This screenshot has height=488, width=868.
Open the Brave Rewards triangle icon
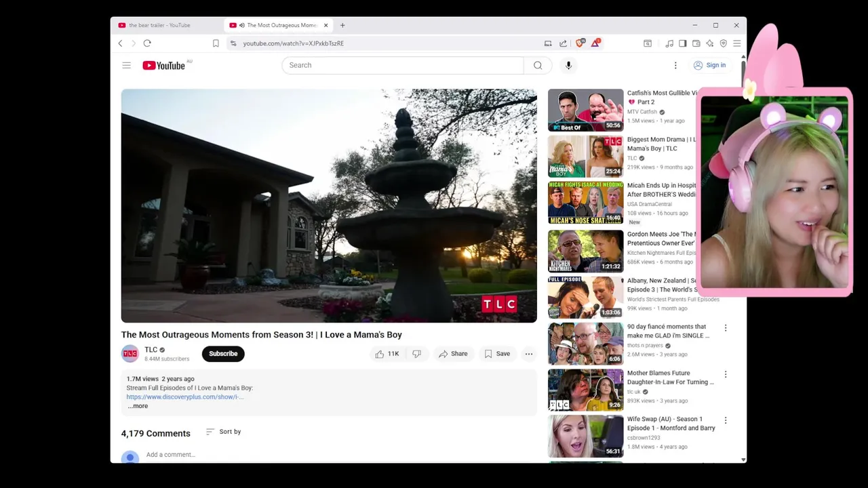tap(595, 43)
